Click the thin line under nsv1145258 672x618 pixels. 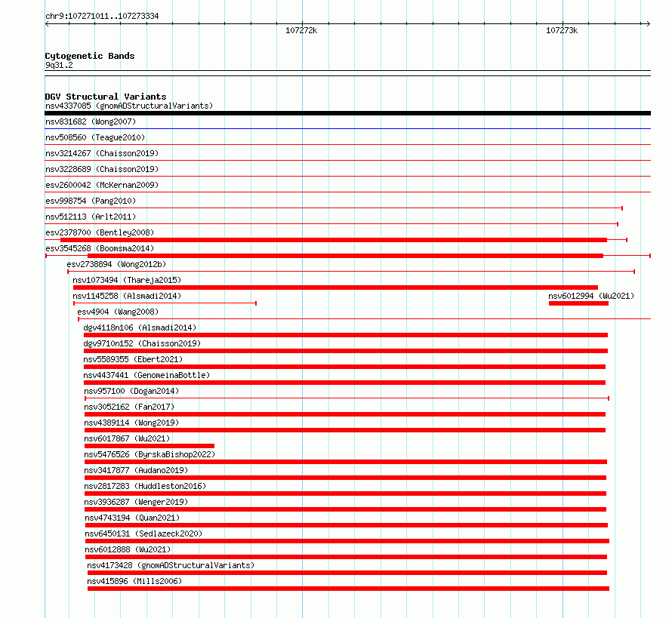coord(165,303)
